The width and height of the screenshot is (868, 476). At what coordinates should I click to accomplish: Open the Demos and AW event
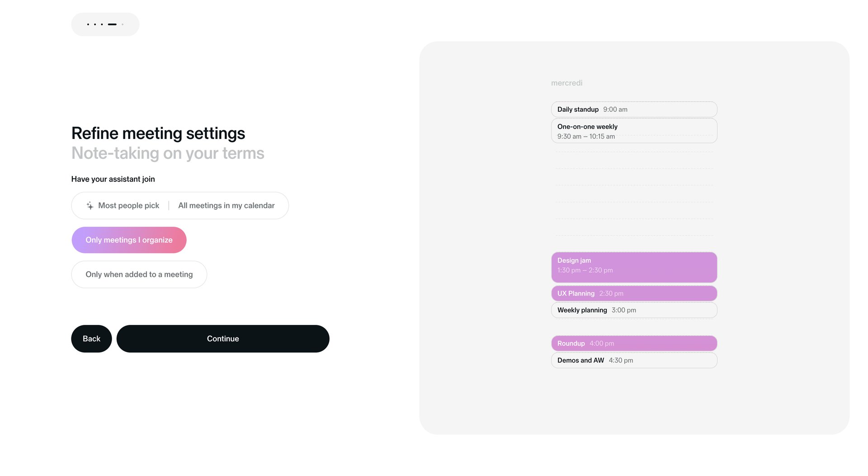click(634, 360)
